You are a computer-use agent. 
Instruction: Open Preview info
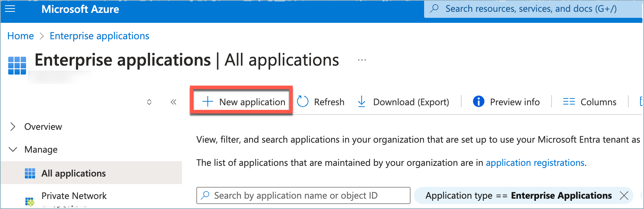[x=506, y=102]
